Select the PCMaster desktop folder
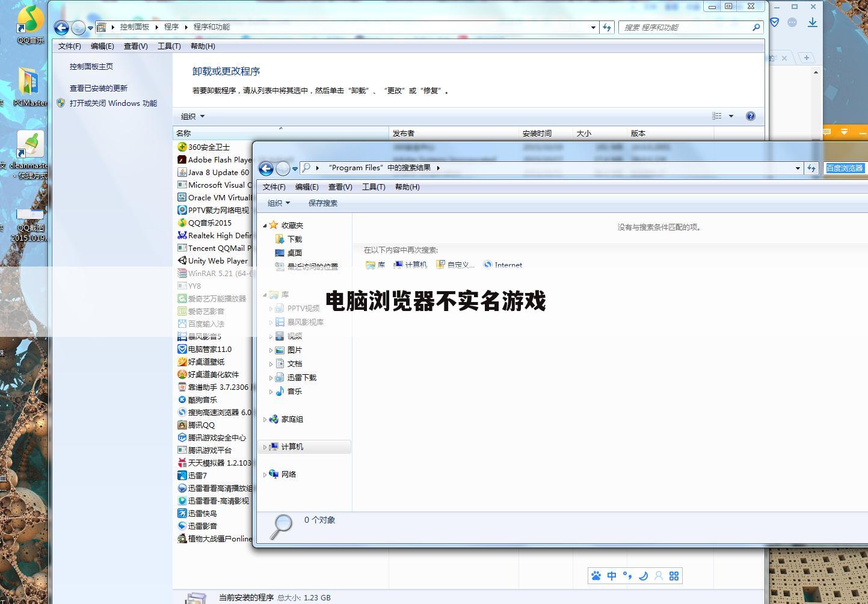The width and height of the screenshot is (868, 604). pyautogui.click(x=30, y=86)
